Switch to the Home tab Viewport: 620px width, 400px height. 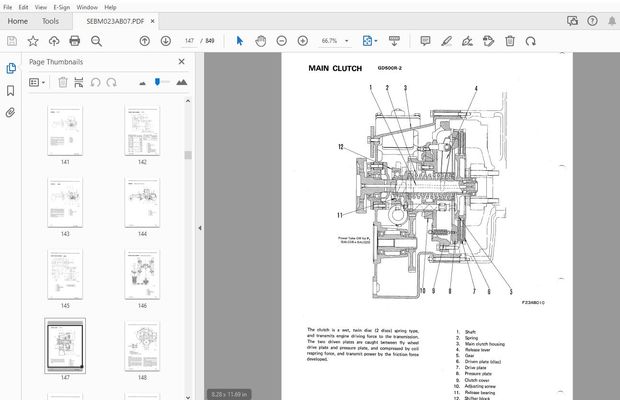point(18,21)
